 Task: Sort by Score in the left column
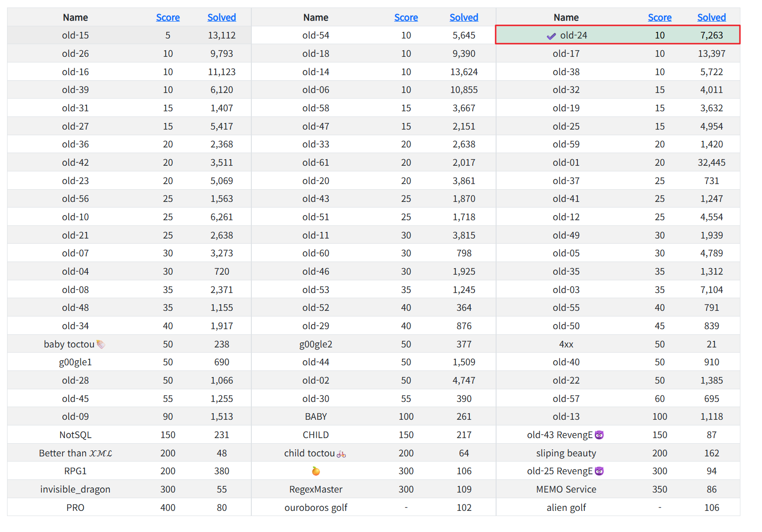coord(168,17)
